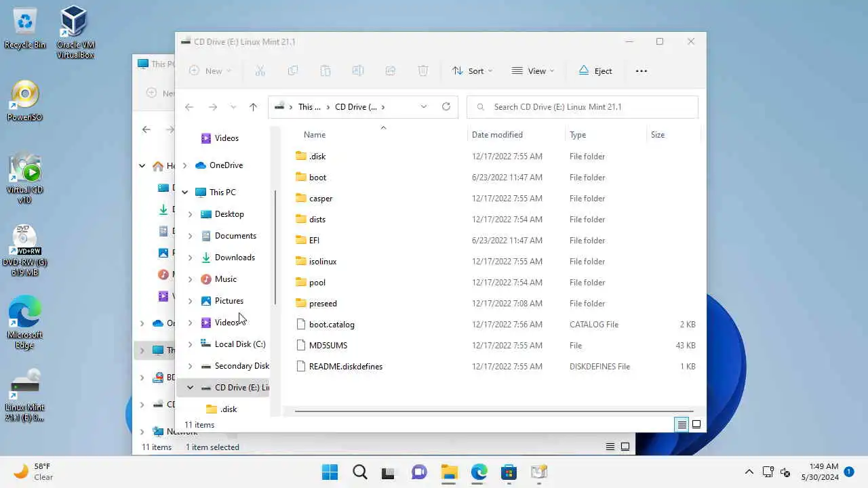Select Pictures in navigation tree
Viewport: 868px width, 488px height.
(x=229, y=301)
